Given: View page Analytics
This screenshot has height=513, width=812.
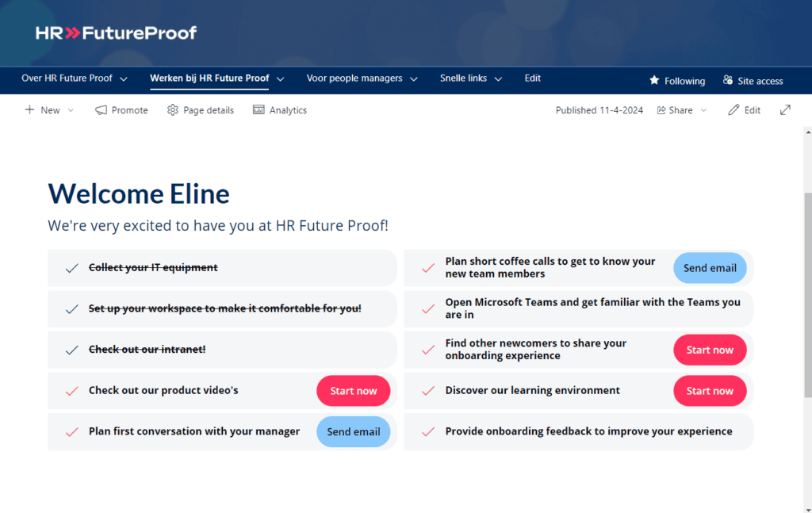Looking at the screenshot, I should (279, 109).
